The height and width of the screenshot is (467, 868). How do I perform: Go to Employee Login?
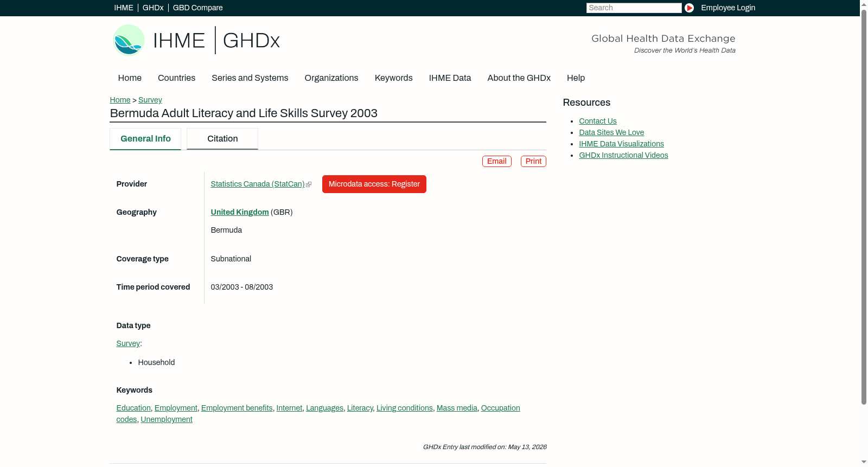[728, 8]
